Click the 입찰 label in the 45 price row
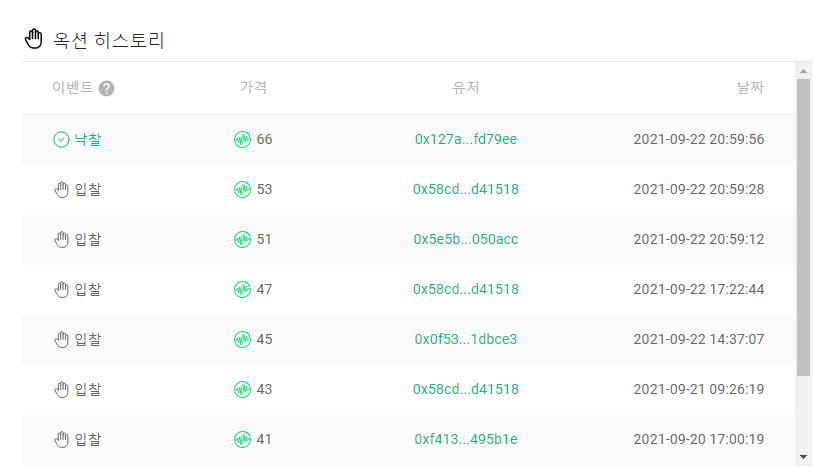Image resolution: width=813 pixels, height=471 pixels. [88, 339]
